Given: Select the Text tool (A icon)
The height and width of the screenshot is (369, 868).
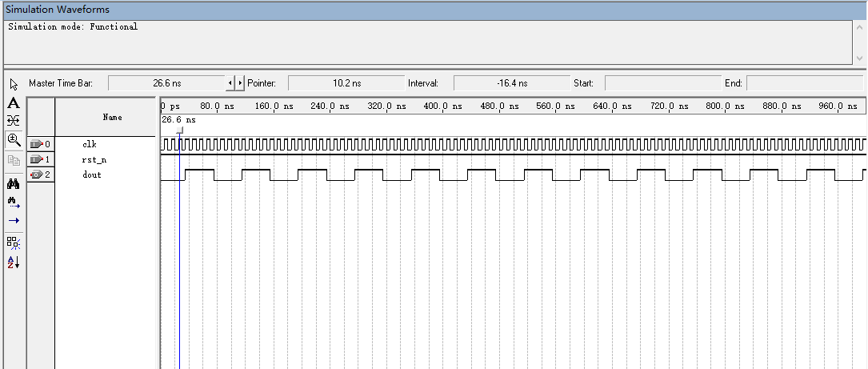Looking at the screenshot, I should 14,103.
